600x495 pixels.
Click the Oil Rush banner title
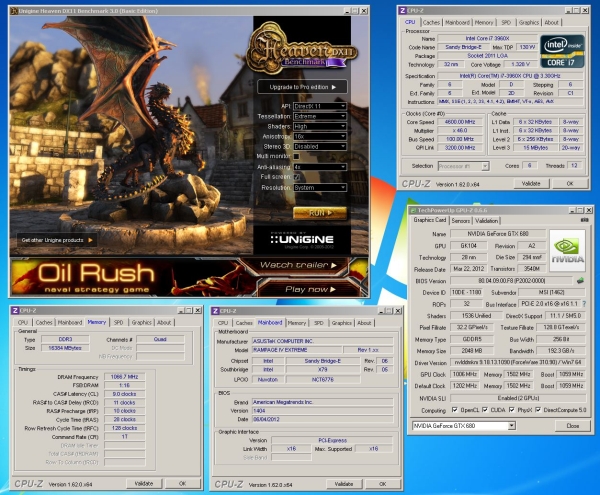[96, 273]
